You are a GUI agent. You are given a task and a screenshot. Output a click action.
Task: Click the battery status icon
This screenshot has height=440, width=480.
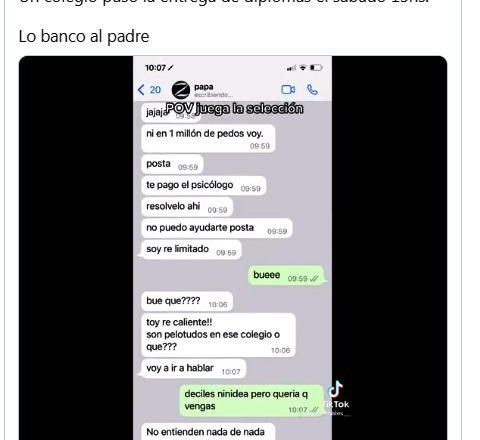point(316,68)
